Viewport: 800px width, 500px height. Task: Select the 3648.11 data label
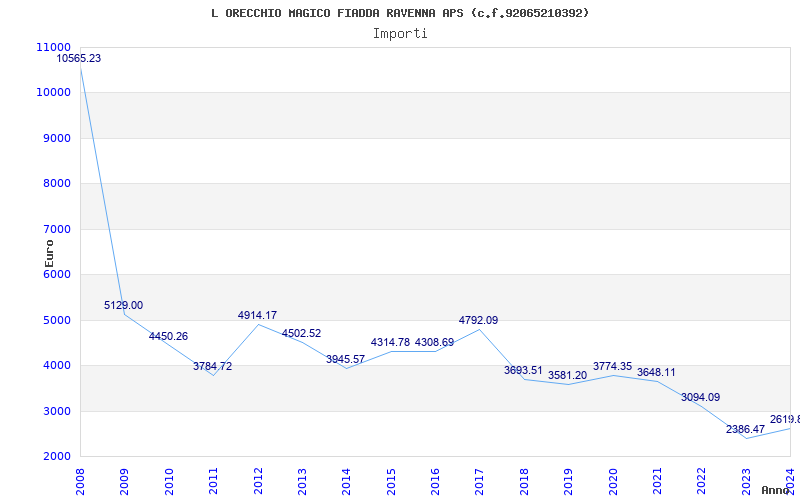point(656,372)
